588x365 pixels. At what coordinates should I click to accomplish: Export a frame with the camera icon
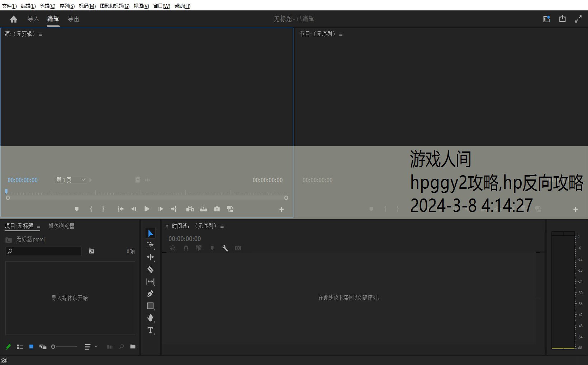pyautogui.click(x=217, y=209)
